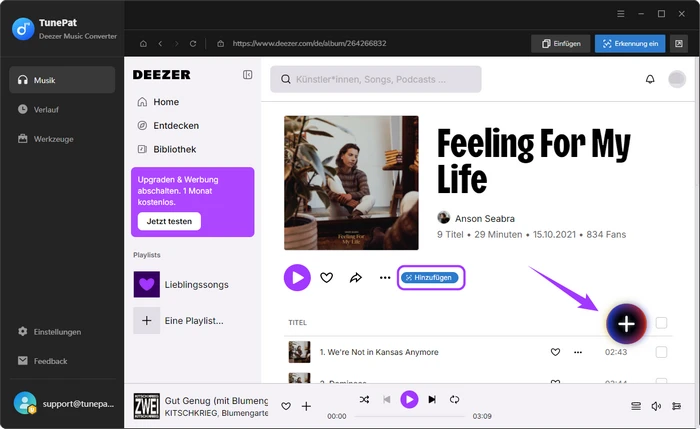Click the 02:43 track duration

coord(616,352)
